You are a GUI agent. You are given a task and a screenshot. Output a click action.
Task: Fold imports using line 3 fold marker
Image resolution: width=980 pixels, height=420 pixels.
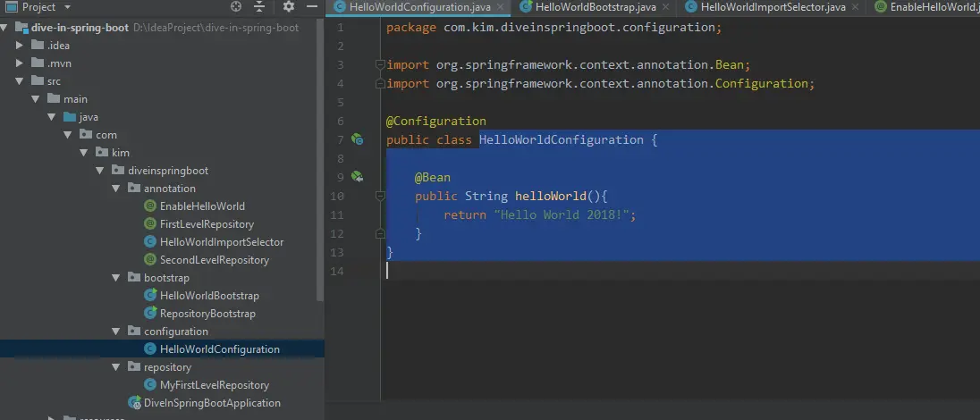[379, 65]
